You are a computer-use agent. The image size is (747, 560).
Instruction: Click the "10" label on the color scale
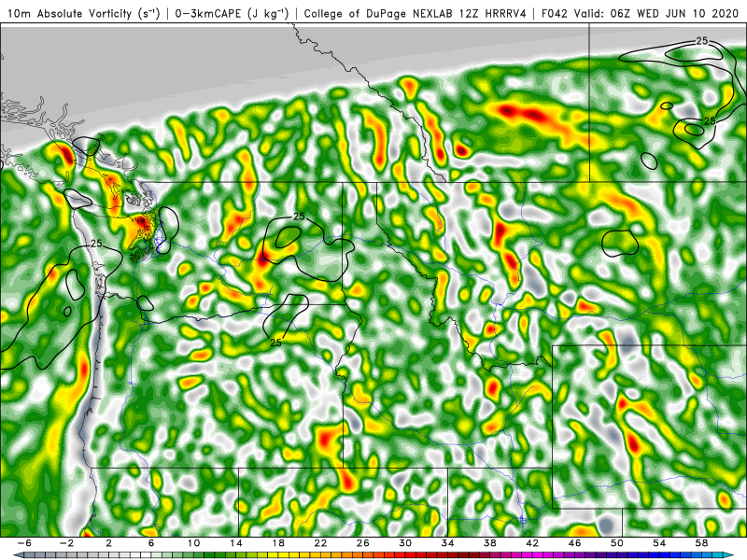tap(193, 543)
